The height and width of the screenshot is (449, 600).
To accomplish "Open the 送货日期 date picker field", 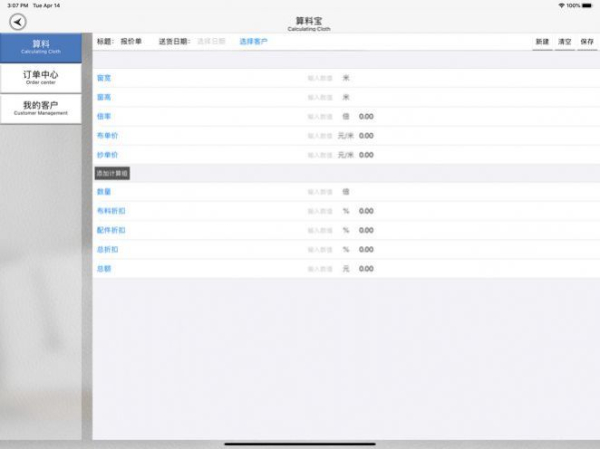I will coord(211,41).
